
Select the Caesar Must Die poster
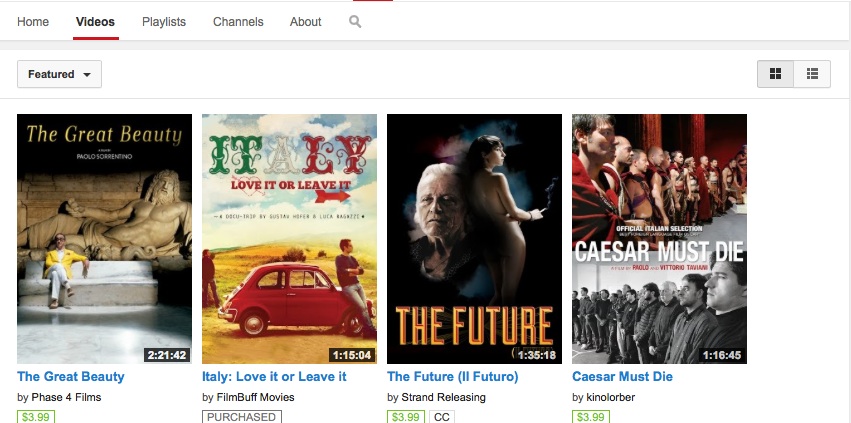(659, 238)
